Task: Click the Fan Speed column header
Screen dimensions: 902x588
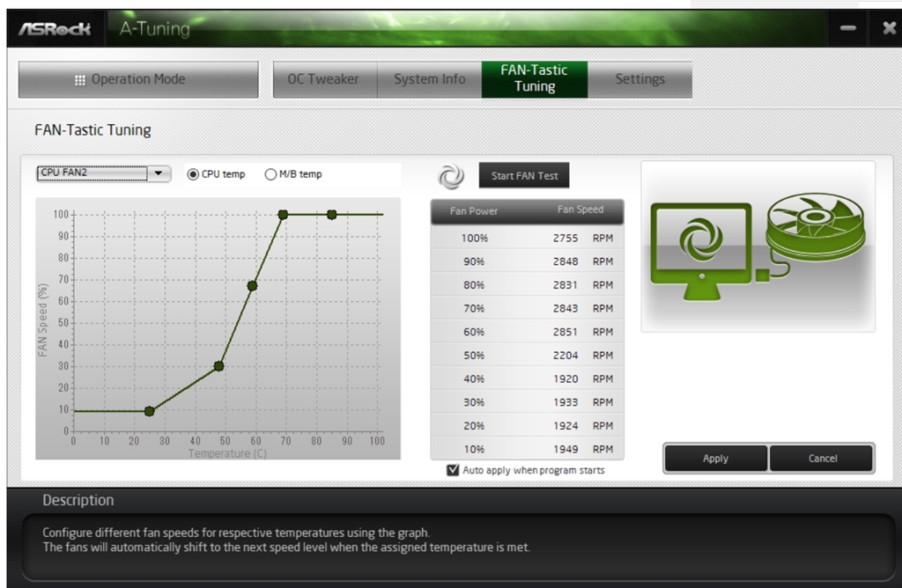Action: tap(580, 209)
